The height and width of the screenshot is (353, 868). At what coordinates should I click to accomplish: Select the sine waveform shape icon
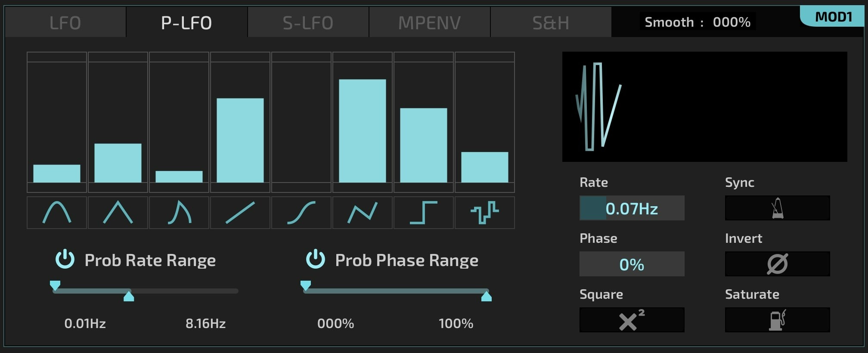(x=57, y=213)
